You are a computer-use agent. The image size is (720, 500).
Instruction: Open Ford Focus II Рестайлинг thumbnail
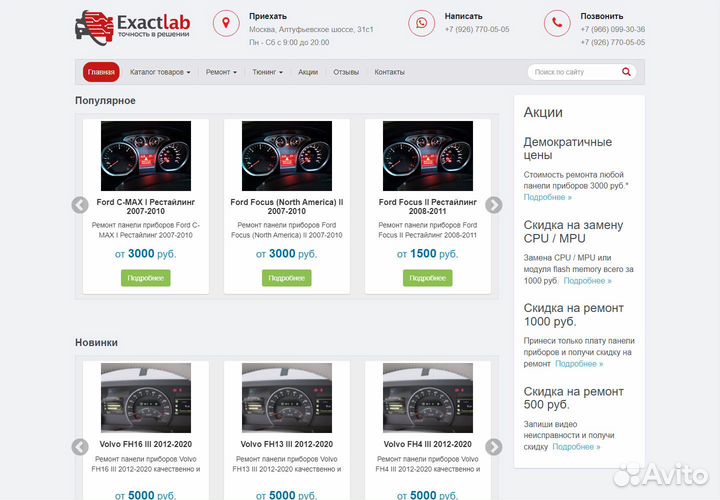pos(428,156)
